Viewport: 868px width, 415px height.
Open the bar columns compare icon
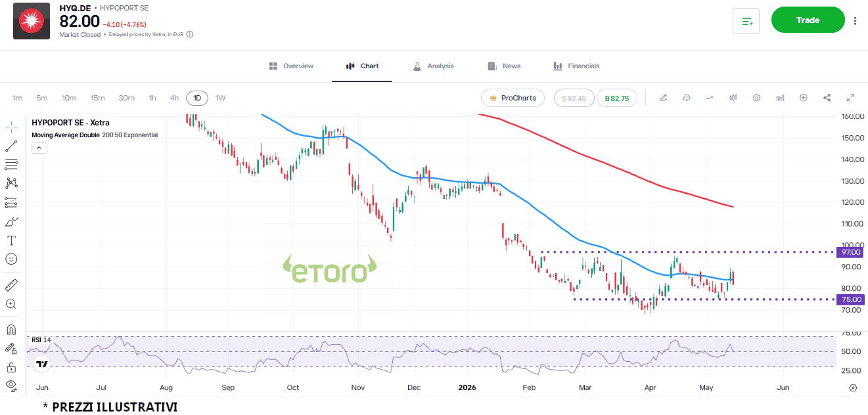pyautogui.click(x=780, y=98)
